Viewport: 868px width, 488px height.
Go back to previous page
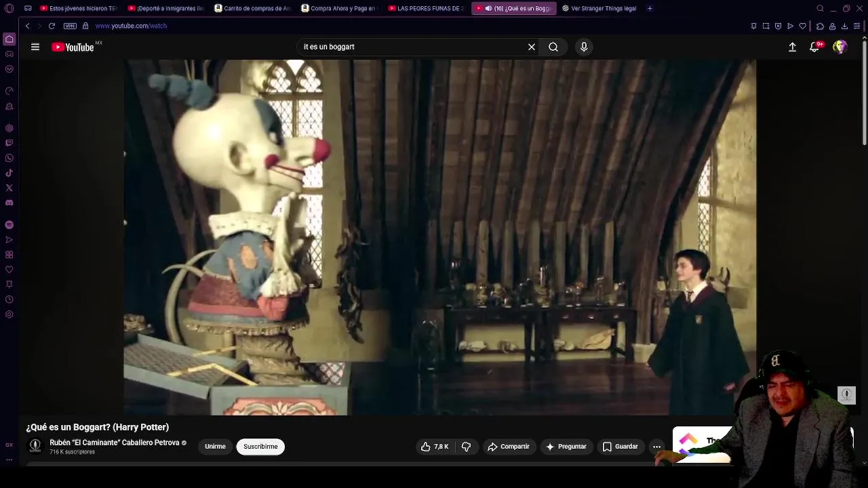(27, 26)
